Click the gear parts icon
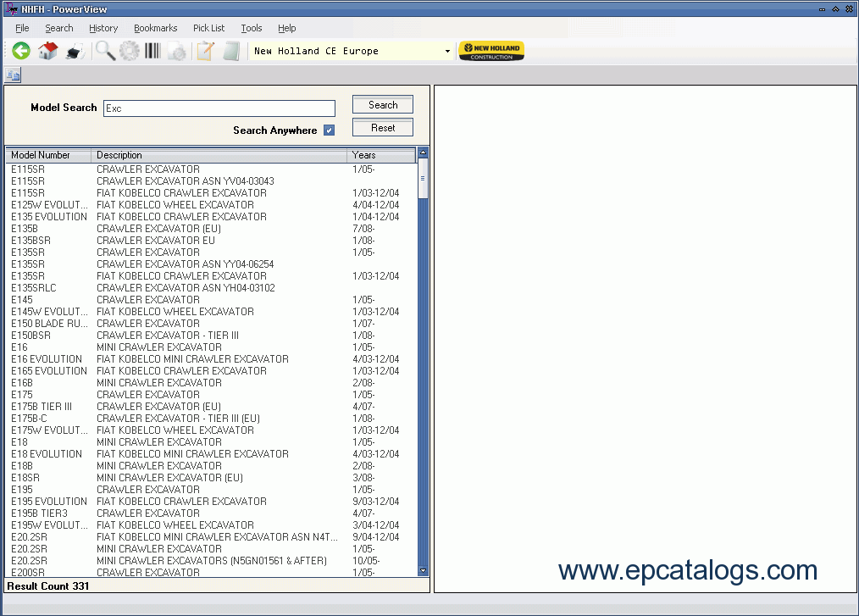Screen dimensions: 859x616 pyautogui.click(x=130, y=51)
